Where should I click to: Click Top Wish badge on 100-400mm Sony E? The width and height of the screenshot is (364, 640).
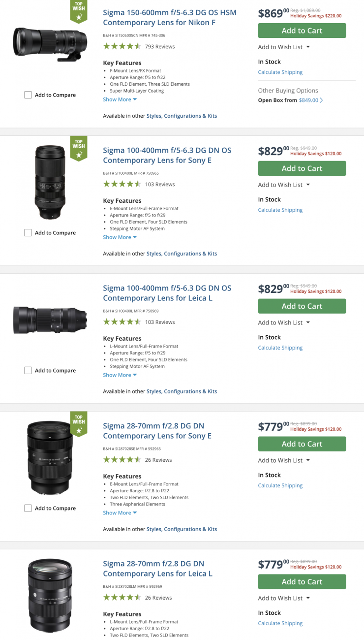(x=79, y=148)
